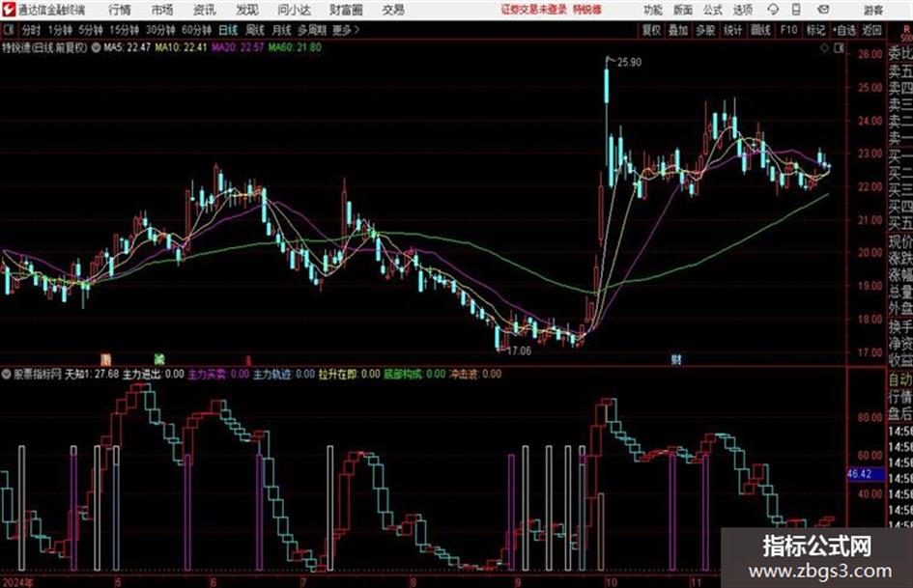The width and height of the screenshot is (913, 588).
Task: Click the 游客 user account button
Action: 872,10
